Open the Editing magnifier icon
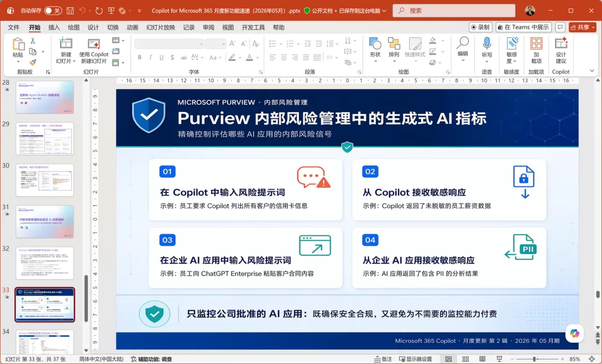This screenshot has height=364, width=602. [x=463, y=43]
